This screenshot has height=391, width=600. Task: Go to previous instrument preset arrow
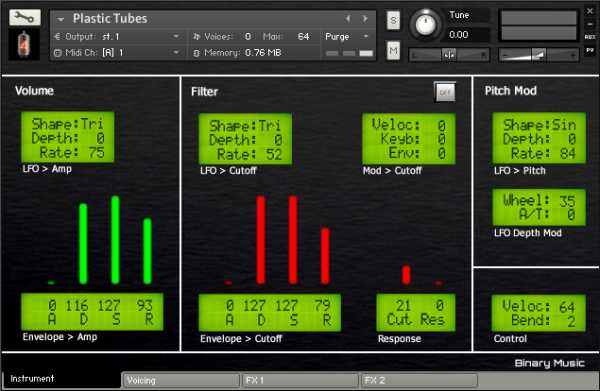pyautogui.click(x=347, y=18)
